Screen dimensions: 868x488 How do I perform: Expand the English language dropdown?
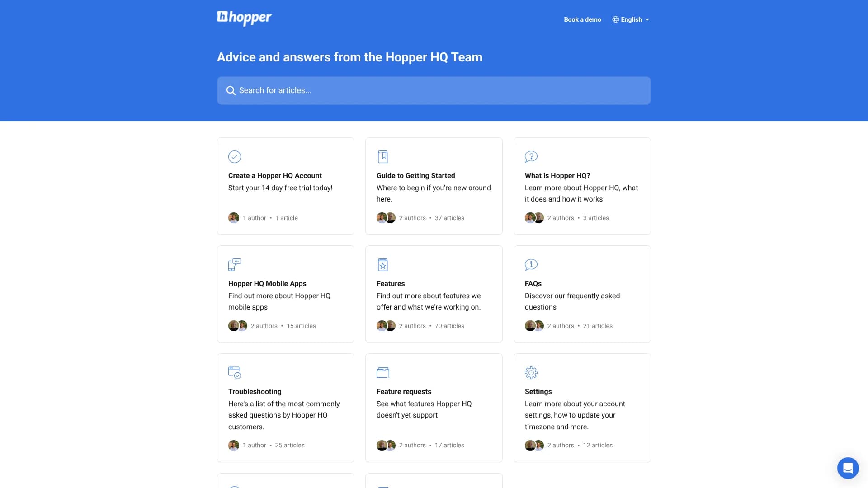click(631, 19)
